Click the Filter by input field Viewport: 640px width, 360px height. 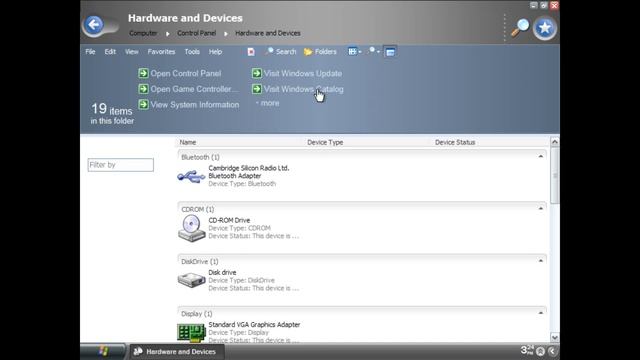(x=121, y=165)
